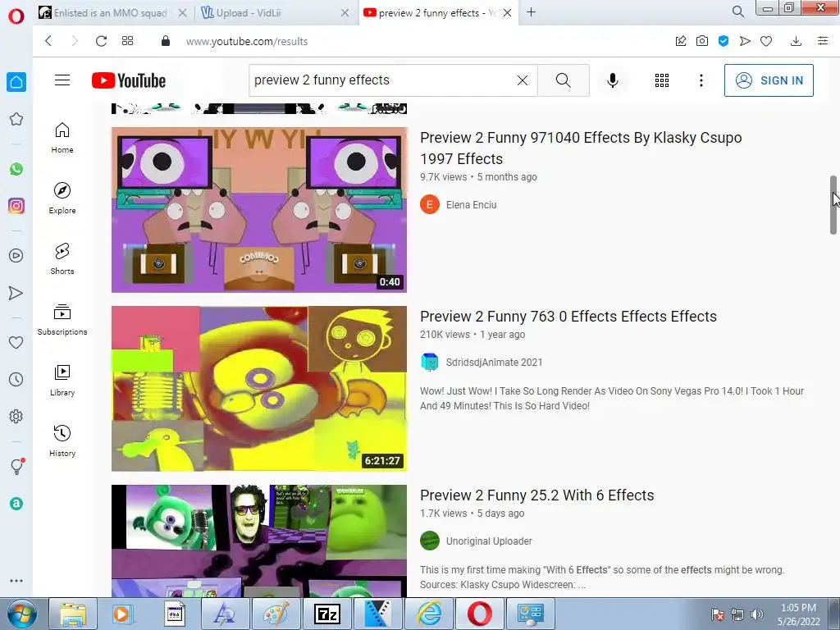
Task: Open Paint palette icon on the taskbar
Action: (276, 614)
